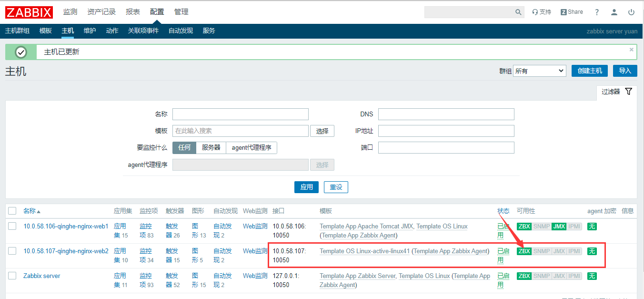The width and height of the screenshot is (644, 299).
Task: Open Template App Apache Tomcat JMX link
Action: tap(366, 226)
